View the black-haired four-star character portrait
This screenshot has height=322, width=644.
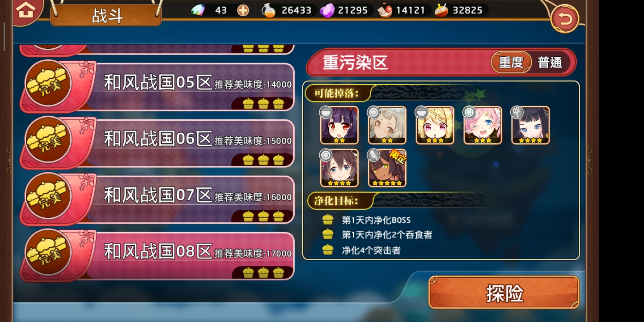pyautogui.click(x=530, y=125)
